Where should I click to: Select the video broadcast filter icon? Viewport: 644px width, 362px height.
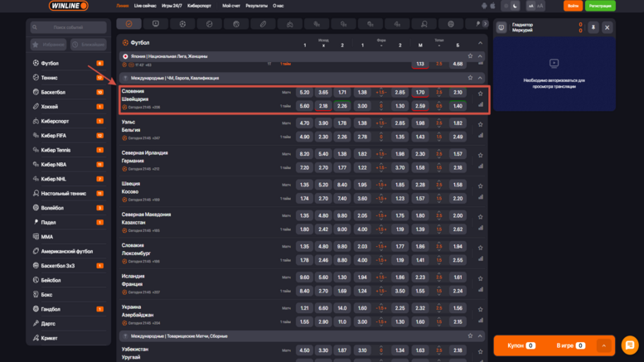pos(155,24)
